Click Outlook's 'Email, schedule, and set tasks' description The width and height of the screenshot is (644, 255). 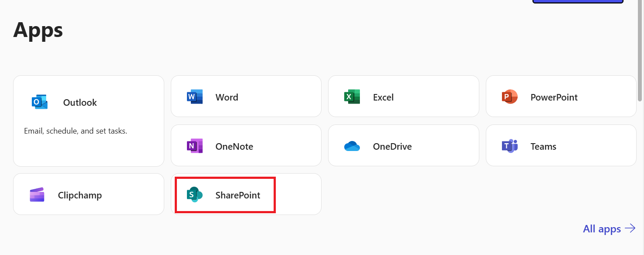pos(75,131)
